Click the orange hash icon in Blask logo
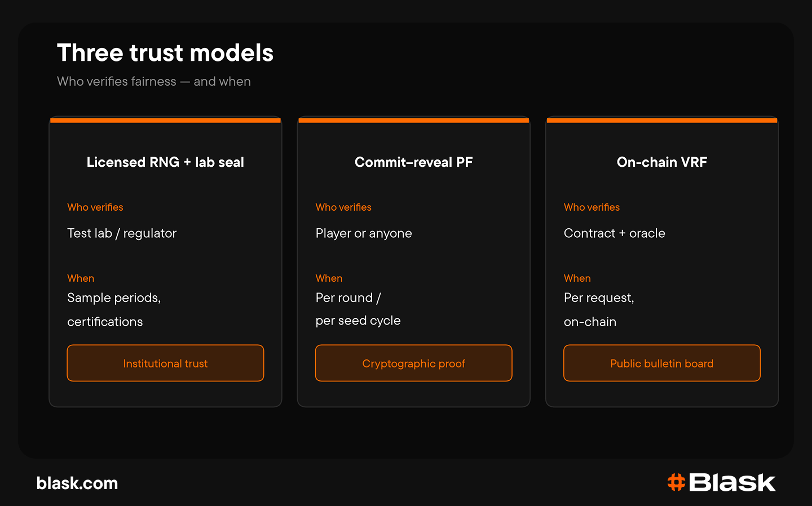The image size is (812, 506). tap(676, 482)
